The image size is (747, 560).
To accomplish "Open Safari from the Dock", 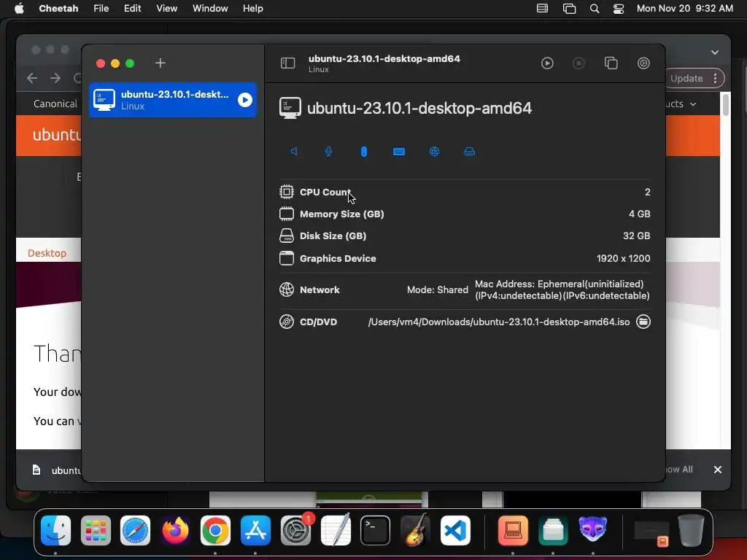I will (135, 531).
